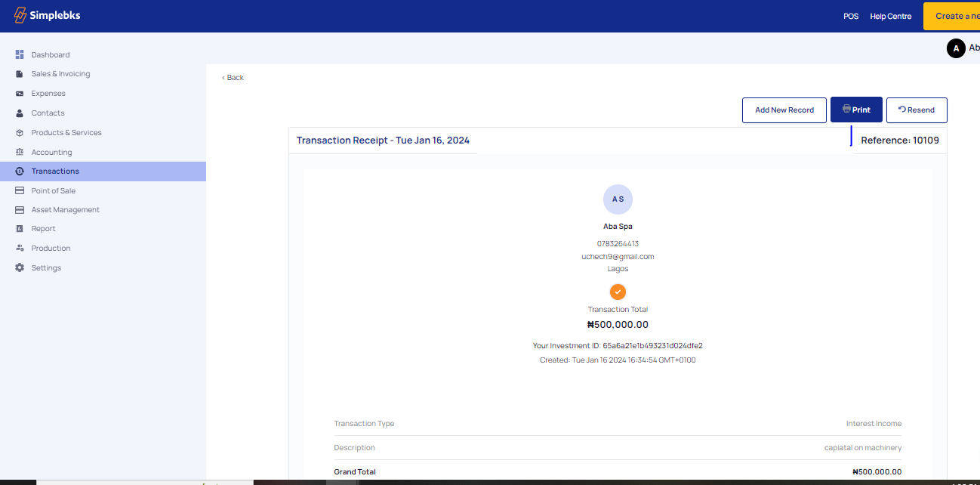Open the Dashboard icon in sidebar
The image size is (980, 485).
tap(20, 54)
